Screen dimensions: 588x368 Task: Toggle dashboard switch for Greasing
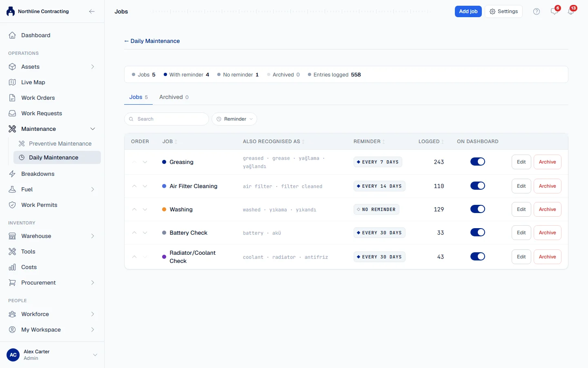[x=478, y=162]
